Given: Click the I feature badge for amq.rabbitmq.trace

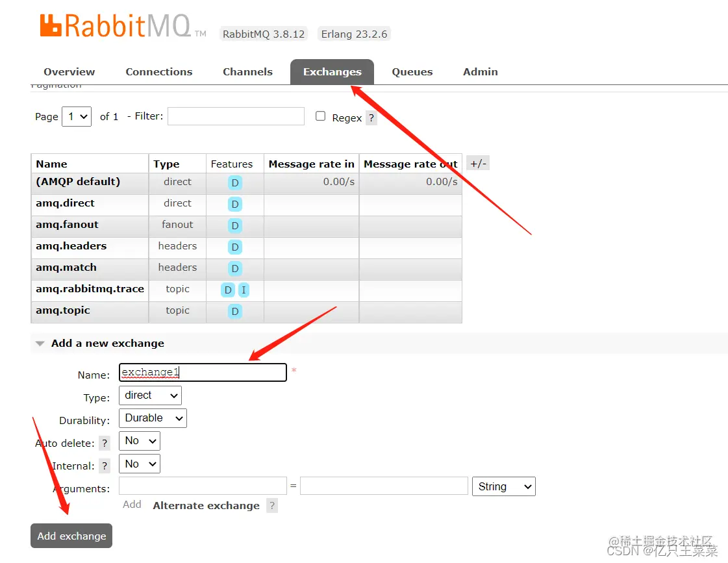Looking at the screenshot, I should [x=244, y=290].
